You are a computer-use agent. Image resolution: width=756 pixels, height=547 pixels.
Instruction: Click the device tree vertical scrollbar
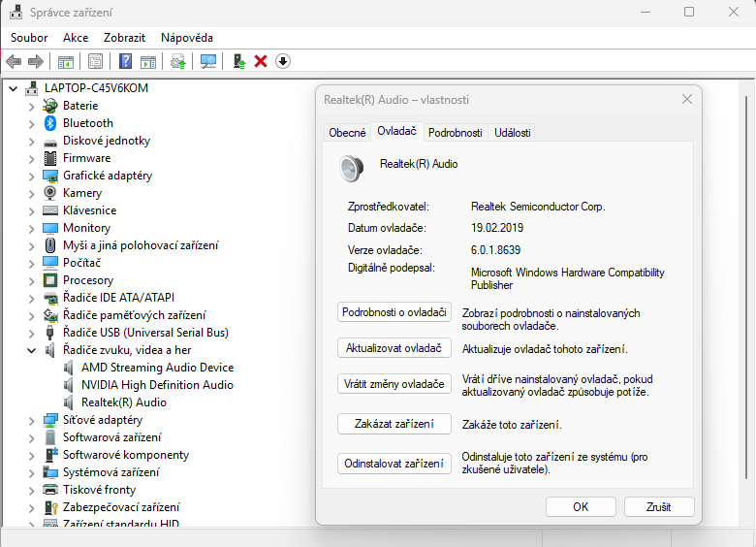[x=744, y=291]
